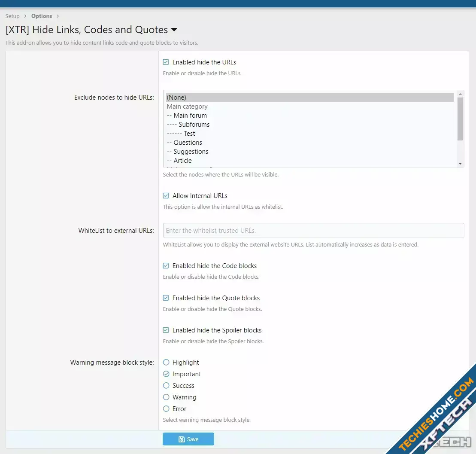This screenshot has height=454, width=476.
Task: Uncheck Enabled hide the URLs
Action: coord(166,62)
